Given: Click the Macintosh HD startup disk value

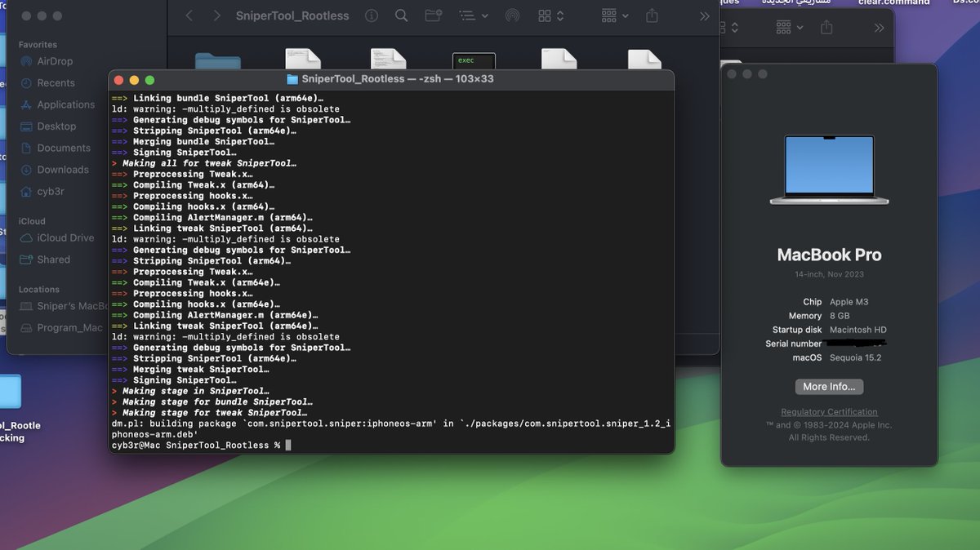Looking at the screenshot, I should tap(858, 330).
